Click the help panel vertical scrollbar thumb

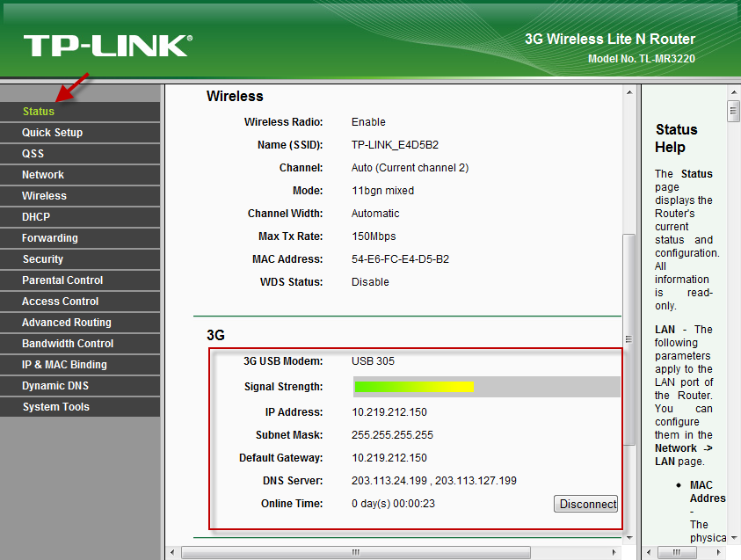pos(733,112)
